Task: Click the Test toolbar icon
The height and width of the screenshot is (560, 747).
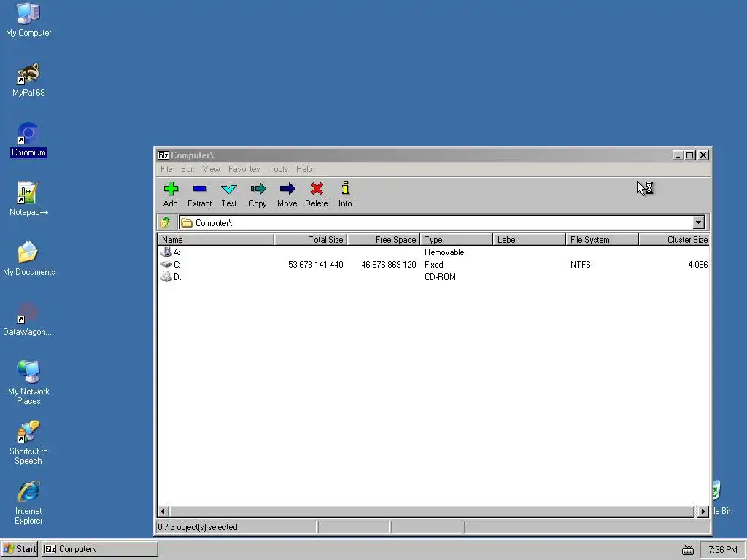Action: click(228, 189)
